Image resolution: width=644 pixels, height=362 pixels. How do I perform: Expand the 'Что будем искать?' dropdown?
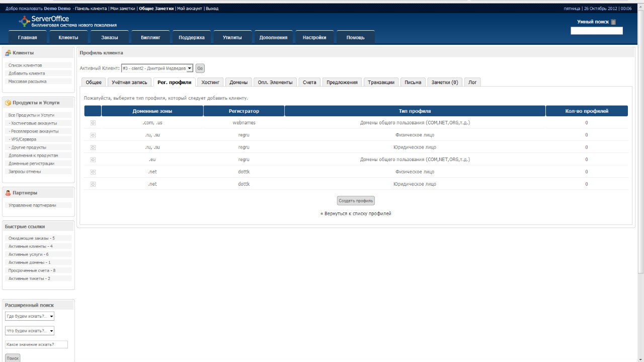pos(30,331)
